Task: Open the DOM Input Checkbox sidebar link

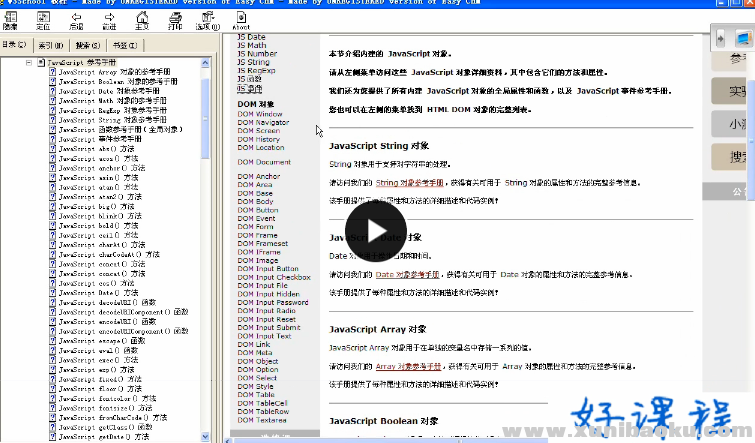Action: click(268, 277)
